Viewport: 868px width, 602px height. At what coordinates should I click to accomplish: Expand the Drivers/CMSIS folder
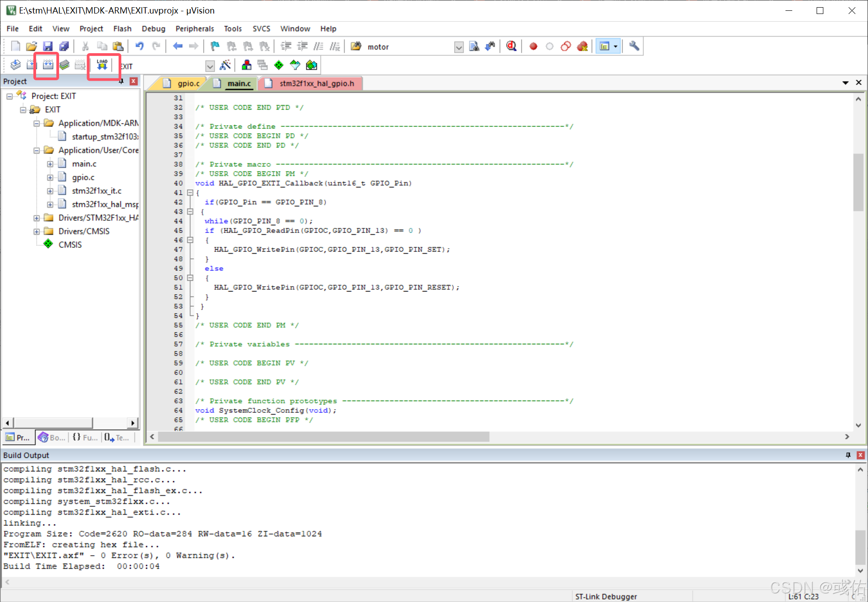tap(37, 232)
